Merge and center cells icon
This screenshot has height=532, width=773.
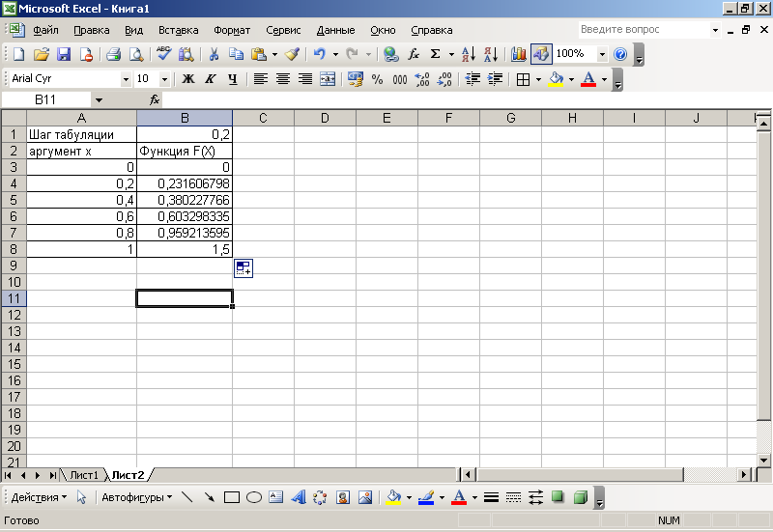pyautogui.click(x=328, y=79)
